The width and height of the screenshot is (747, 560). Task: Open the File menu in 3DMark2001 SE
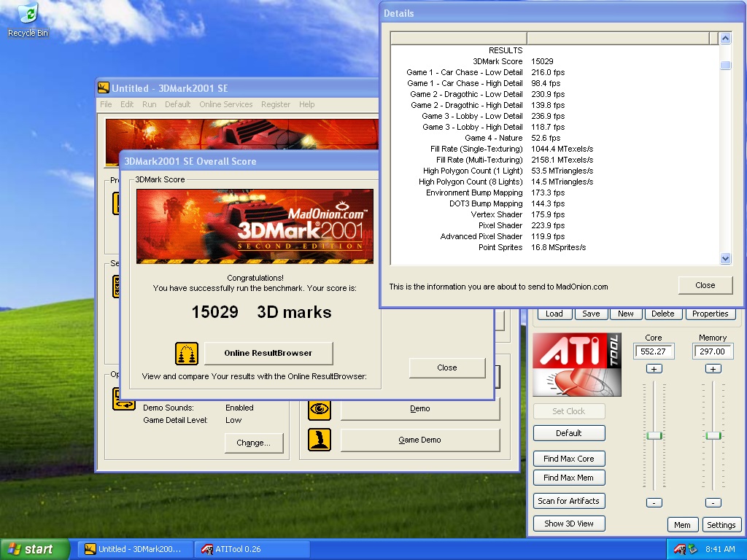coord(106,104)
